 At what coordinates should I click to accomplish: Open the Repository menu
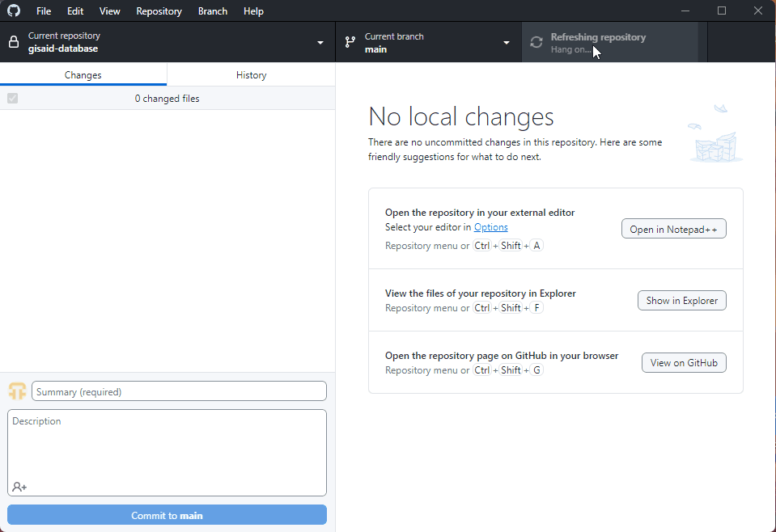[159, 11]
